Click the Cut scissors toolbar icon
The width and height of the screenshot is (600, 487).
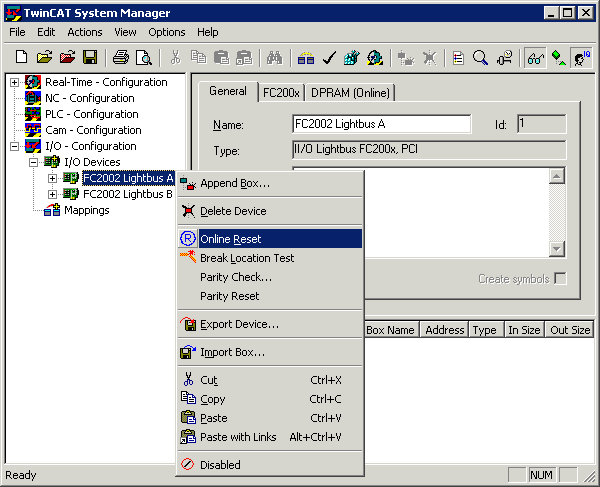[x=175, y=58]
